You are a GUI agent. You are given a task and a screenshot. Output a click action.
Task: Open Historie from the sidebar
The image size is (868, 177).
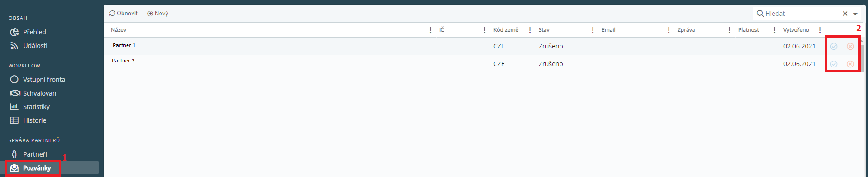[28, 120]
